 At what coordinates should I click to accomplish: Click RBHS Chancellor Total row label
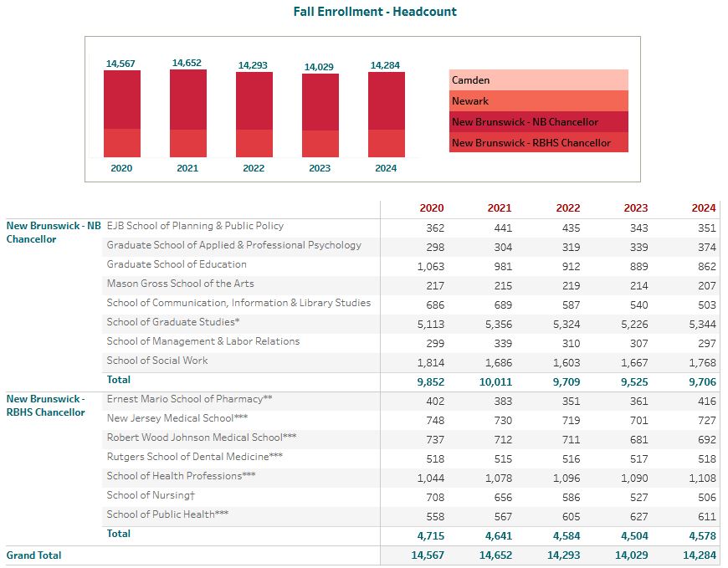[118, 534]
